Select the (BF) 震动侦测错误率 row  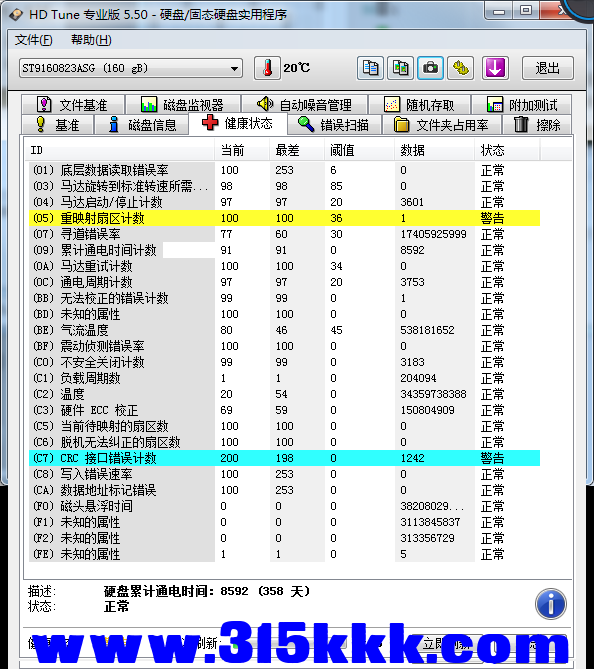[284, 346]
